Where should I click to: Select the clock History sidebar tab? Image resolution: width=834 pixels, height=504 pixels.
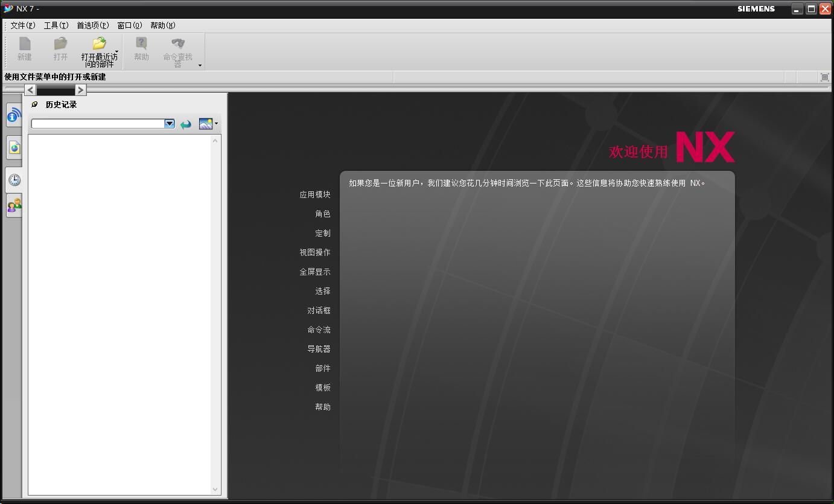pos(14,180)
